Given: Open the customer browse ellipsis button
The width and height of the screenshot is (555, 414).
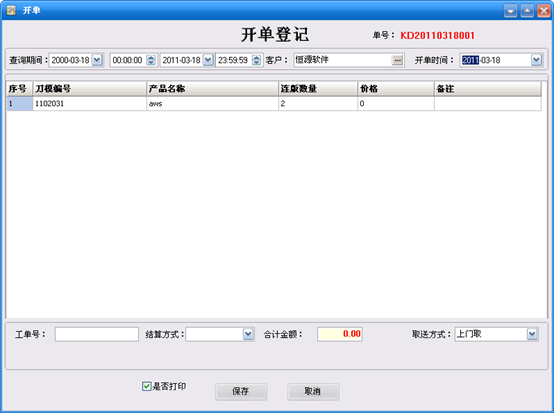Looking at the screenshot, I should click(397, 60).
